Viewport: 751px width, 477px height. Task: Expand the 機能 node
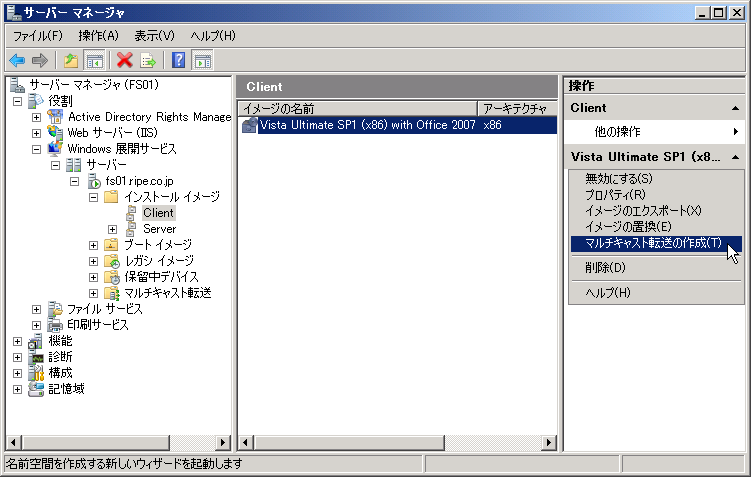click(17, 341)
